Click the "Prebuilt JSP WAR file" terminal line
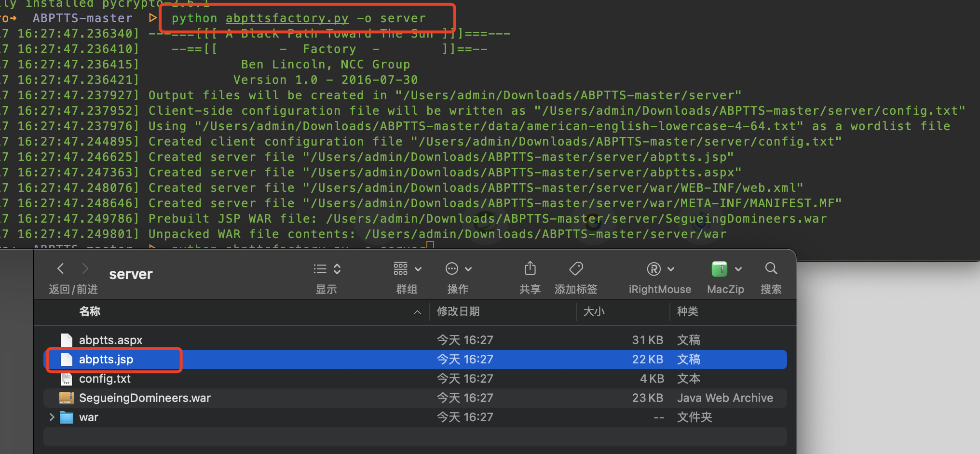This screenshot has width=980, height=454. pyautogui.click(x=488, y=219)
